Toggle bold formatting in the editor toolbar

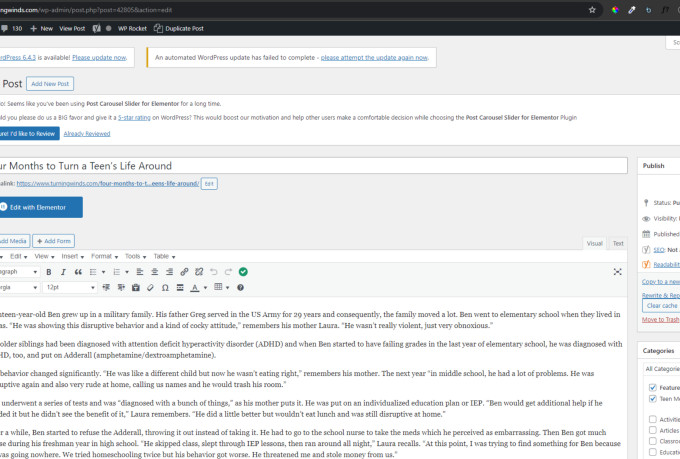click(49, 272)
